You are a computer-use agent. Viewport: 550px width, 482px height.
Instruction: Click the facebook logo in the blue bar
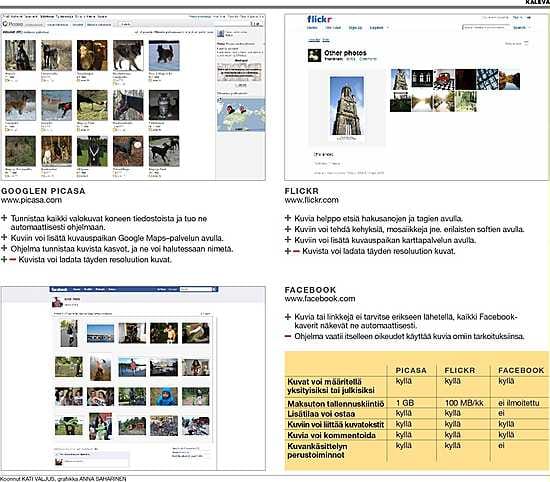(59, 289)
